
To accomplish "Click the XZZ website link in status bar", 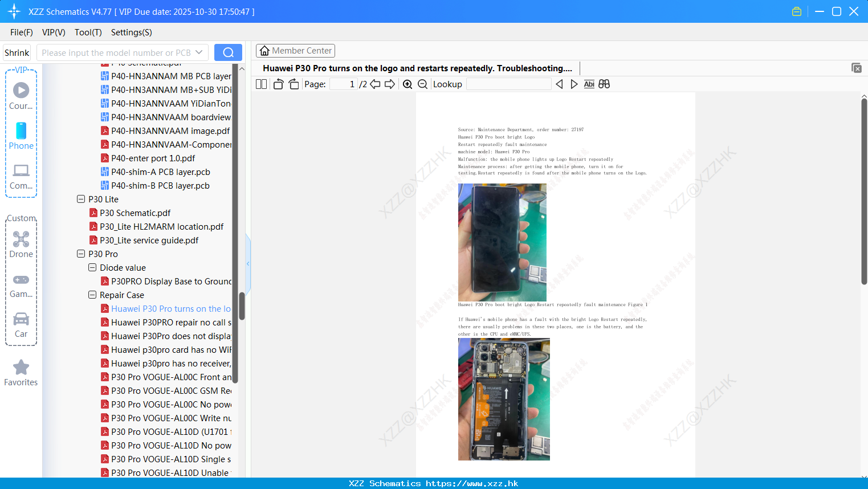I will [x=472, y=483].
